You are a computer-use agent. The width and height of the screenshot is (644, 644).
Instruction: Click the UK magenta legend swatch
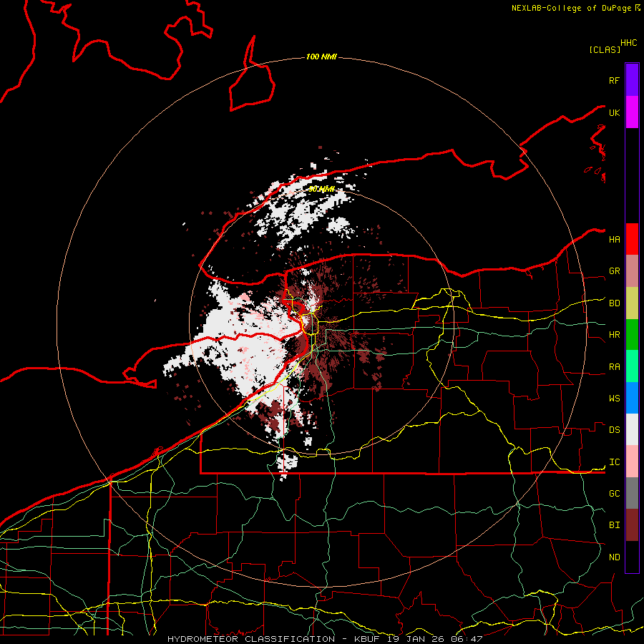point(632,112)
